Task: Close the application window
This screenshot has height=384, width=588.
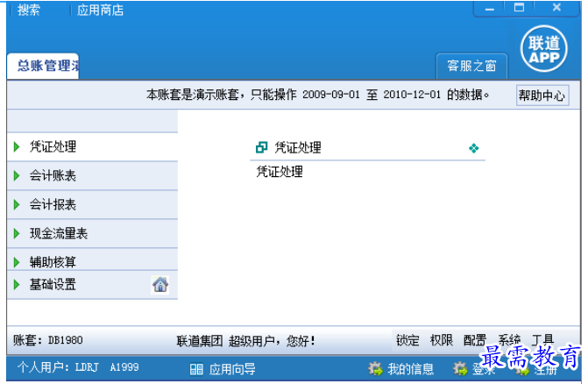Action: [556, 8]
